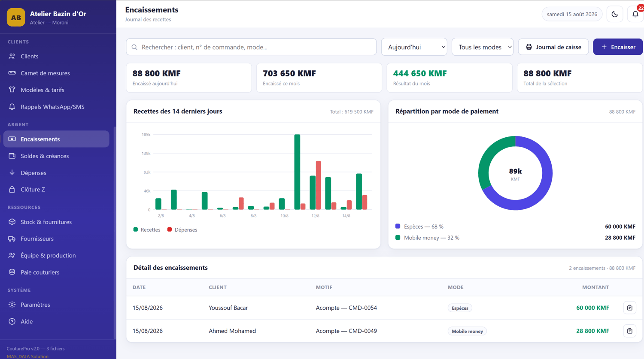Expand the Aujourd'hui period dropdown
The height and width of the screenshot is (359, 644).
pyautogui.click(x=414, y=47)
